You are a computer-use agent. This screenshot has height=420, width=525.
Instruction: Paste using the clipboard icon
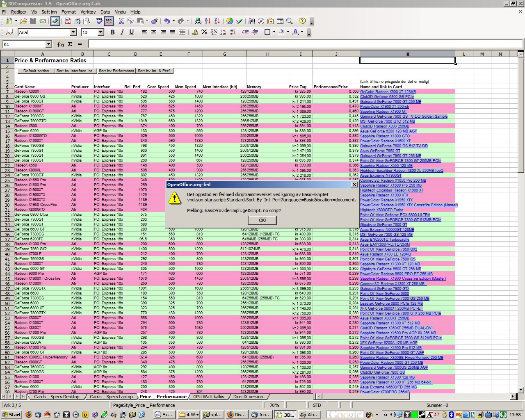coord(141,21)
